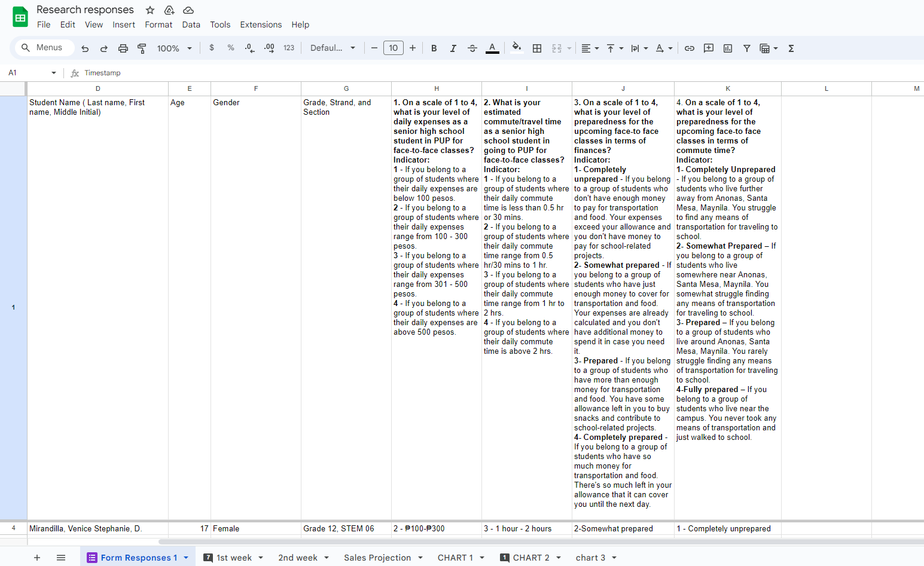Switch to Sales Projection sheet tab
Screen dimensions: 924x566
tap(377, 558)
